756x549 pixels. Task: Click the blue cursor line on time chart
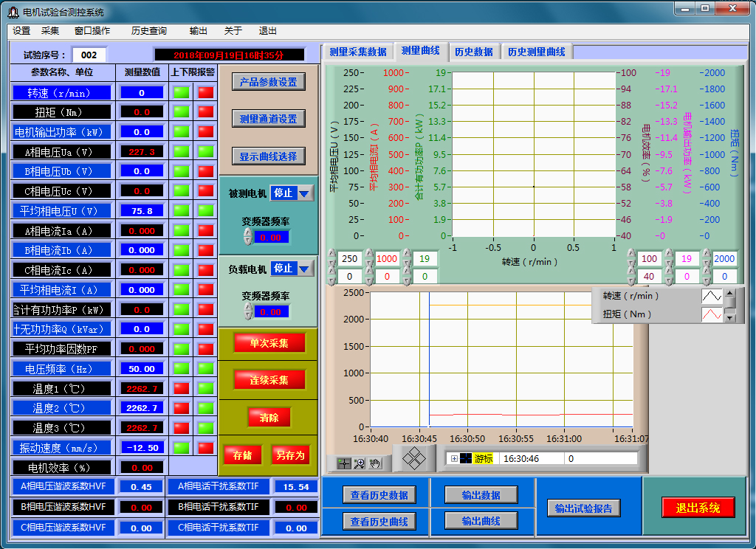(x=429, y=359)
